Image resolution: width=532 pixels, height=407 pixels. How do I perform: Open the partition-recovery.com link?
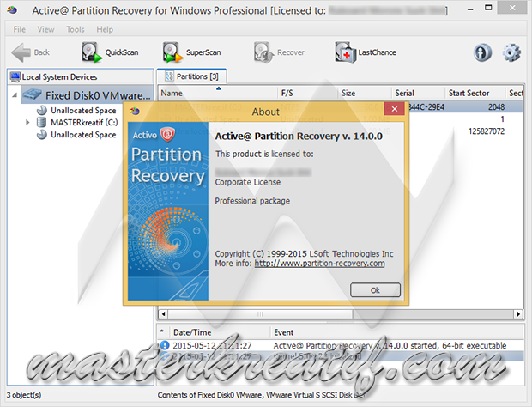click(x=319, y=264)
